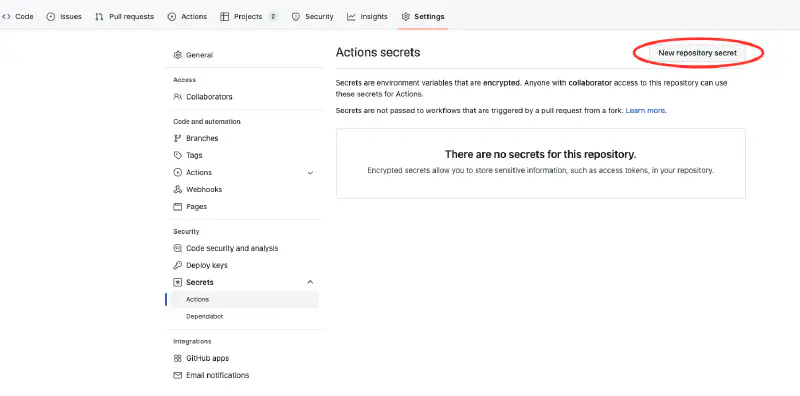The width and height of the screenshot is (800, 396).
Task: Click the Code brackets icon
Action: 6,16
